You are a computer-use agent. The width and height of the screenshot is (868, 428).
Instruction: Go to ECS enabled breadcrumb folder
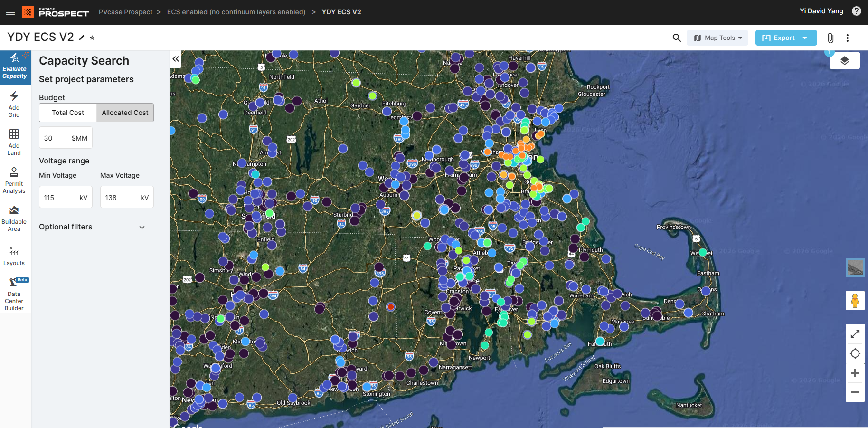(x=236, y=12)
